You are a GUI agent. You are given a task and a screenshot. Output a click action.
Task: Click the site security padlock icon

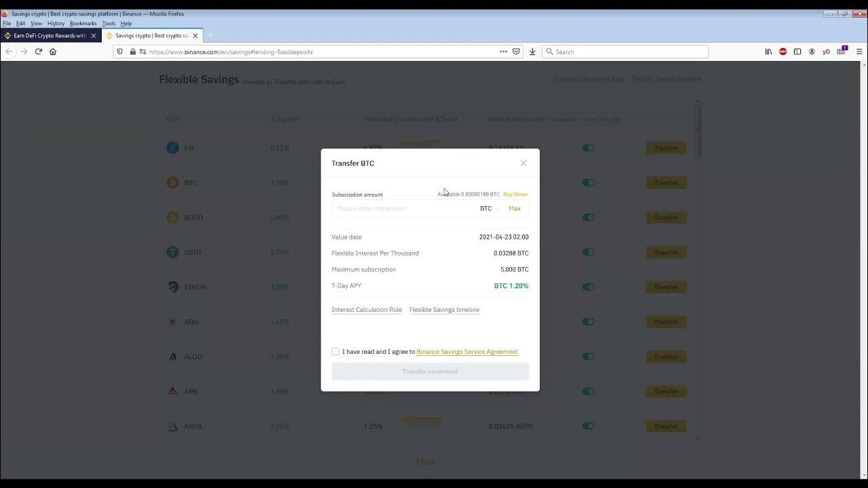(x=133, y=52)
